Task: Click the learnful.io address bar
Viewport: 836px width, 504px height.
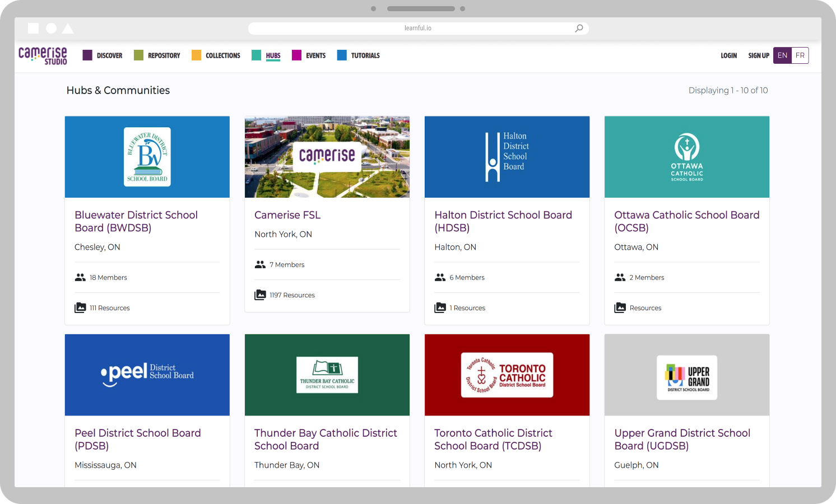Action: [x=418, y=28]
